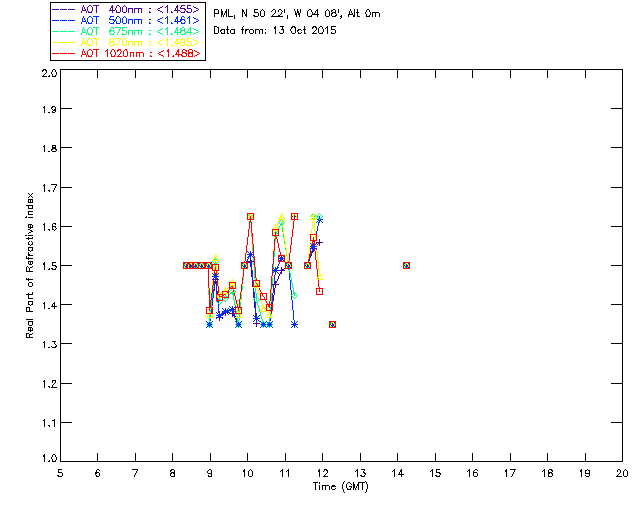The image size is (640, 512).
Task: Click the y-axis tick label 1.6
Action: [49, 227]
